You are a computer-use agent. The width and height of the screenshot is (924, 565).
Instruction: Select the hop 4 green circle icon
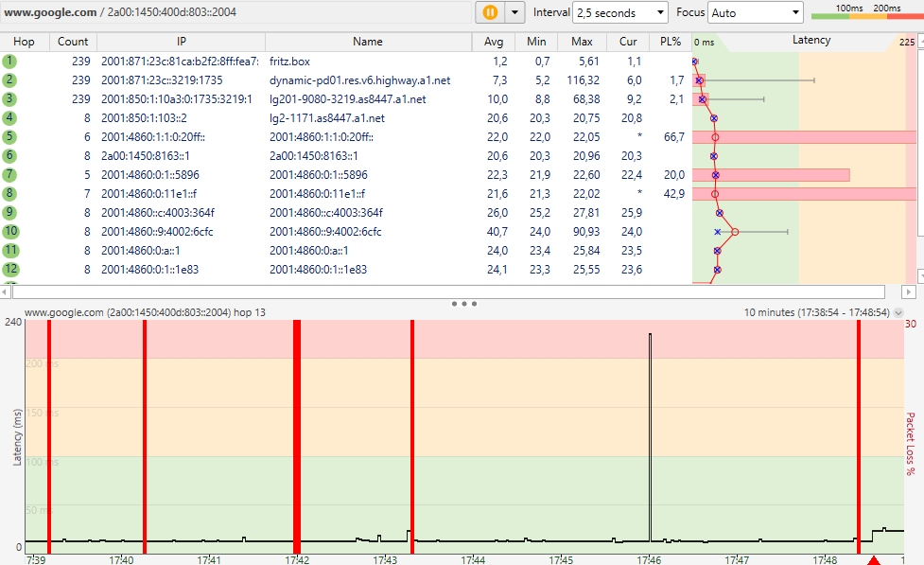tap(9, 117)
